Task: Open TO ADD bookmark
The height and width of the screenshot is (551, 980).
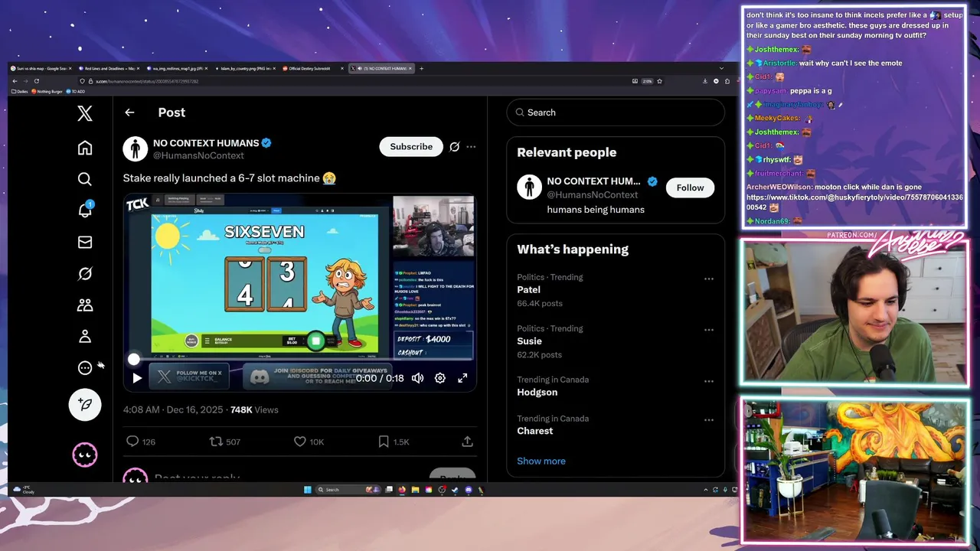Action: 77,91
